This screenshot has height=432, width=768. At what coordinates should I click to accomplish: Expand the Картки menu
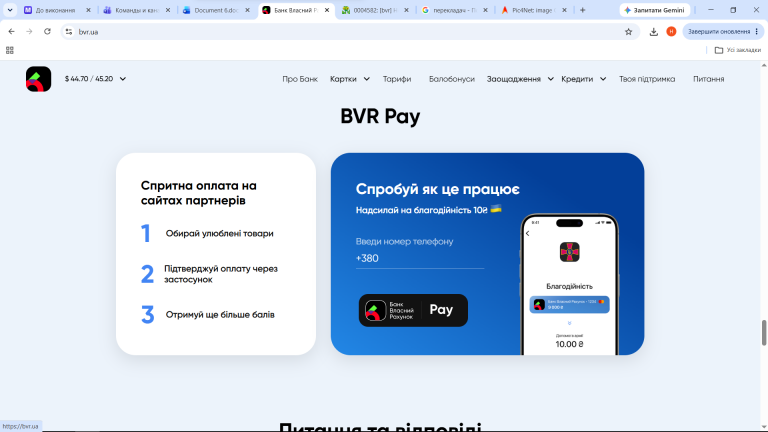350,79
